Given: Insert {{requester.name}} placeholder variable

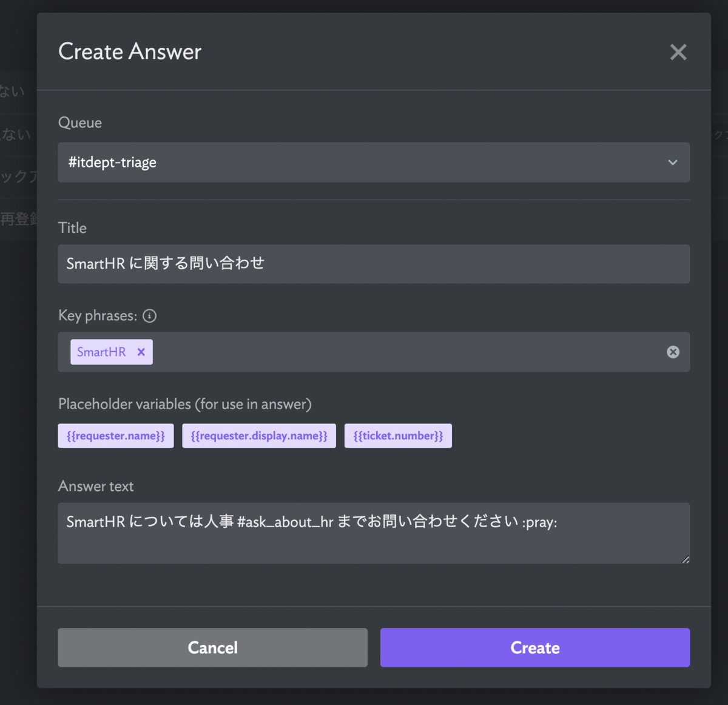Looking at the screenshot, I should [116, 436].
